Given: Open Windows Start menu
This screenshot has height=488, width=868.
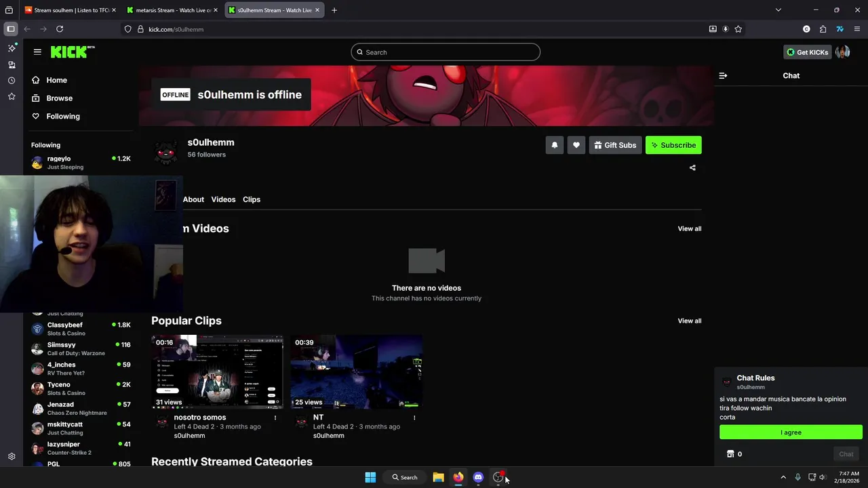Looking at the screenshot, I should [x=370, y=478].
